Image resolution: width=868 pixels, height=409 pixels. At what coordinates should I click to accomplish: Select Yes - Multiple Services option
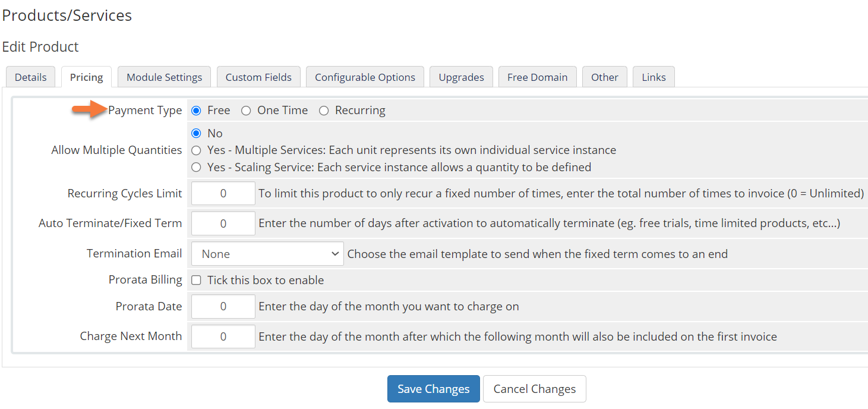(197, 150)
